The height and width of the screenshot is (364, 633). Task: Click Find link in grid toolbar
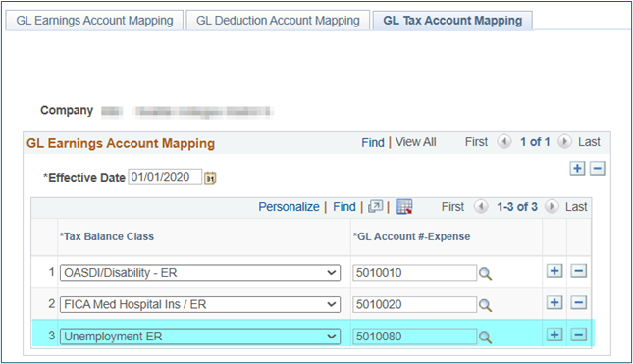343,207
